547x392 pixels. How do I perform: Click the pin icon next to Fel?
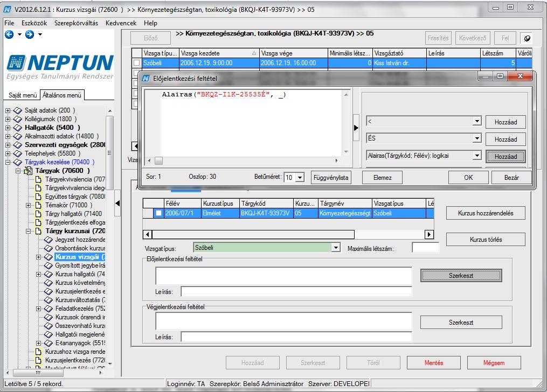pos(527,38)
